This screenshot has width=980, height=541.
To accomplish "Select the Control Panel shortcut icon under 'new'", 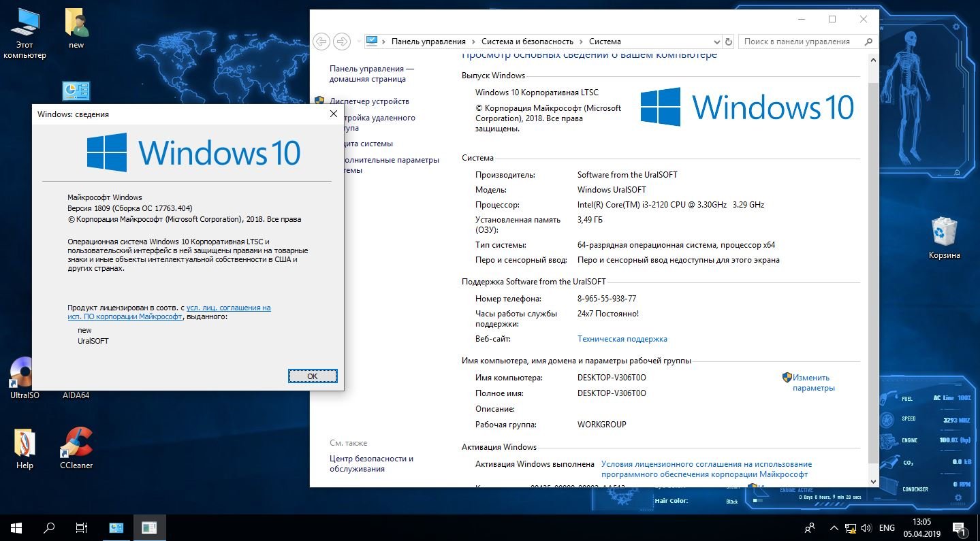I will (x=76, y=92).
